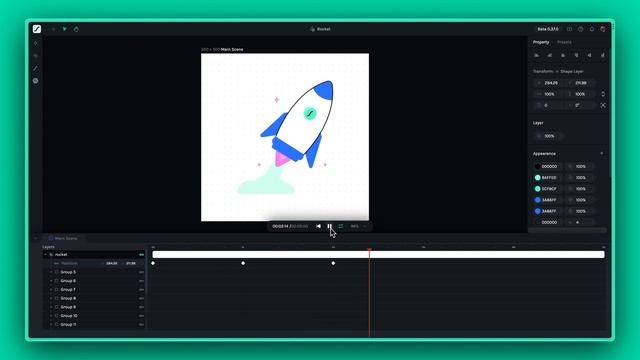The image size is (640, 360).
Task: Toggle visibility of Group 11
Action: pos(141,324)
